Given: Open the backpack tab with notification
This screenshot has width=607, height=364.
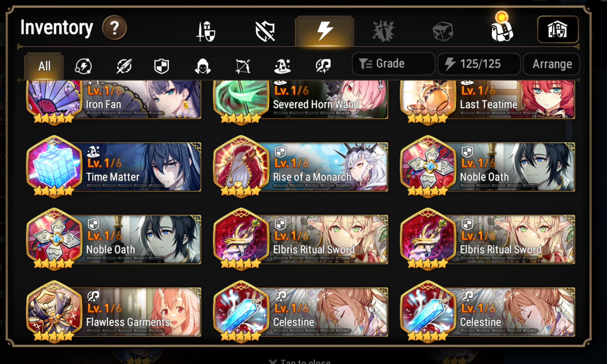Looking at the screenshot, I should (502, 28).
